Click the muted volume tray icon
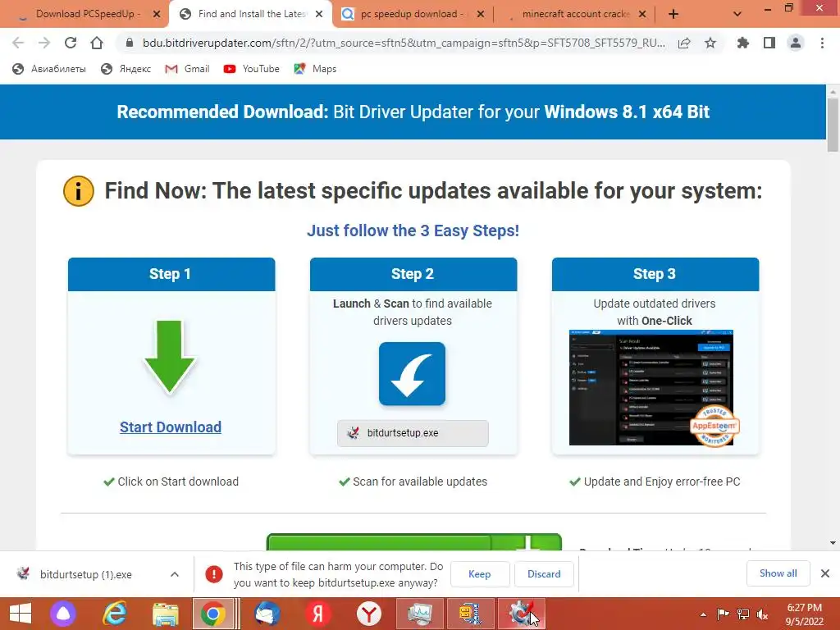Image resolution: width=840 pixels, height=630 pixels. click(x=762, y=614)
